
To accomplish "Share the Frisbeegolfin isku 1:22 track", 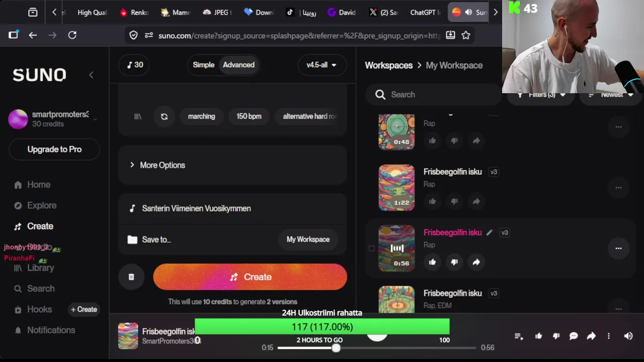I will (x=476, y=201).
